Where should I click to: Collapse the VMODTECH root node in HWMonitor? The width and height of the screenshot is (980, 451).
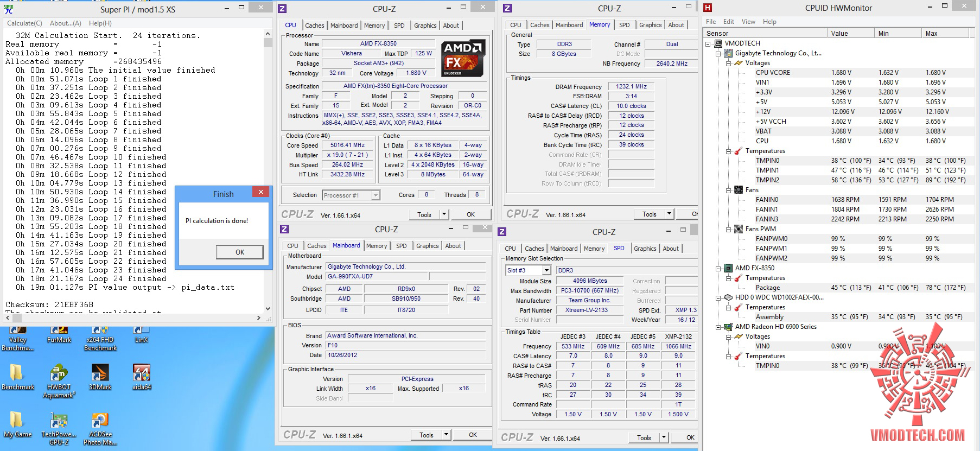pyautogui.click(x=708, y=43)
